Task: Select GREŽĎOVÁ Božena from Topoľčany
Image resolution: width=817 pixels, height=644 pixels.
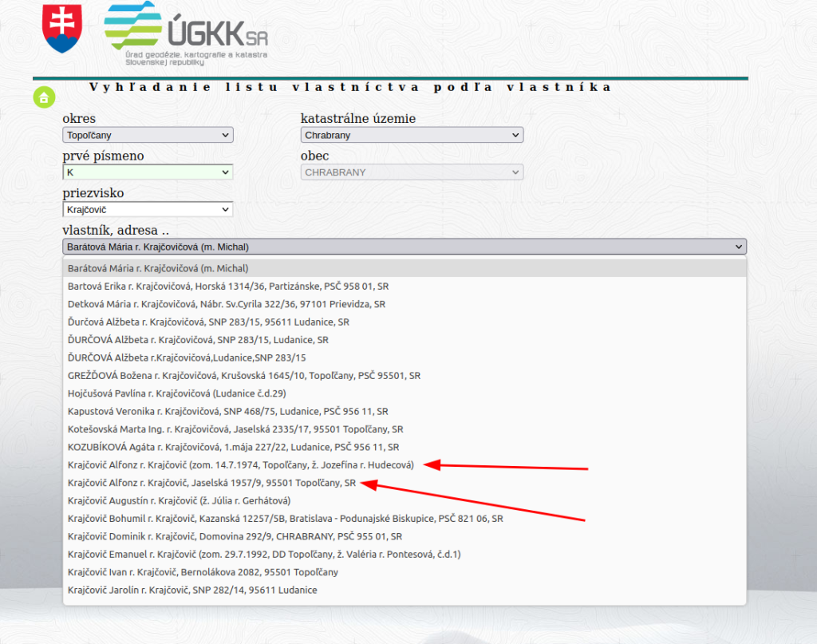Action: 243,375
